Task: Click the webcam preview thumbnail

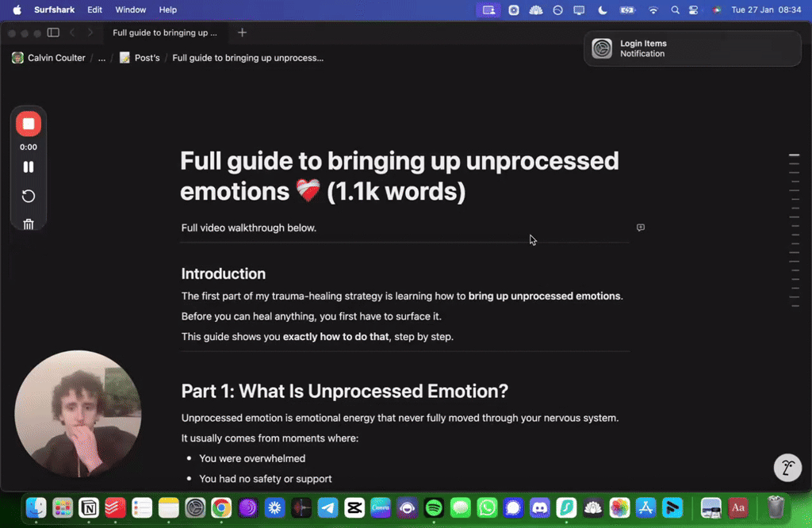Action: (x=78, y=412)
